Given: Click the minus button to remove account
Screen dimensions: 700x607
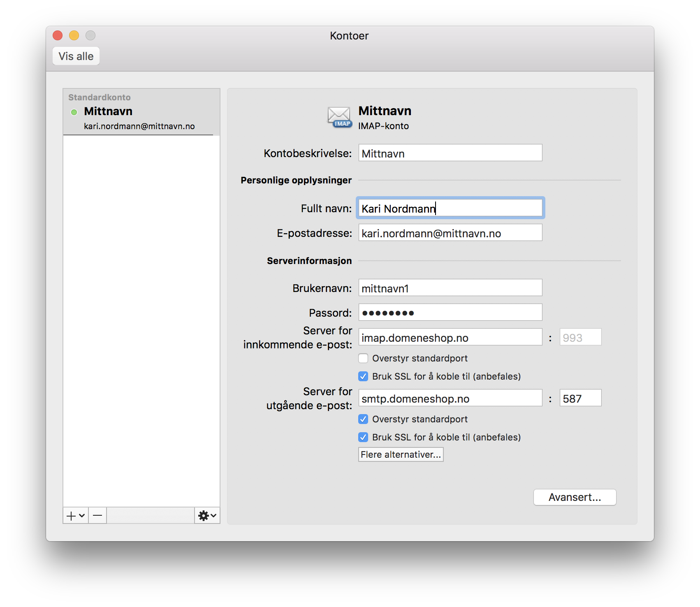Looking at the screenshot, I should point(97,515).
